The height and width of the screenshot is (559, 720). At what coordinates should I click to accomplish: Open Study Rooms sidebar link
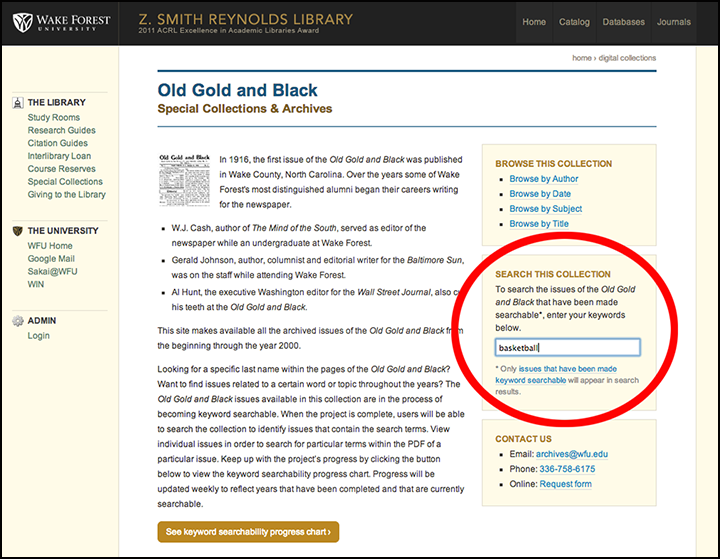[x=54, y=118]
